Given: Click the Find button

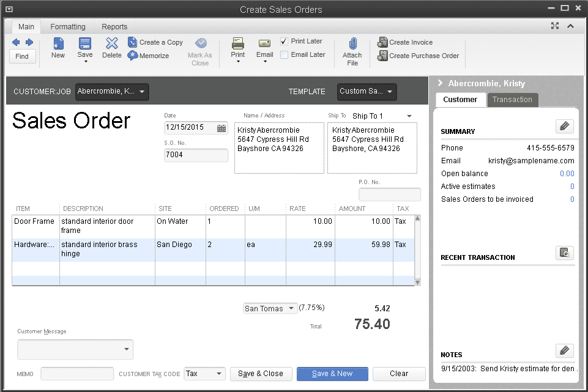Looking at the screenshot, I should pyautogui.click(x=22, y=56).
